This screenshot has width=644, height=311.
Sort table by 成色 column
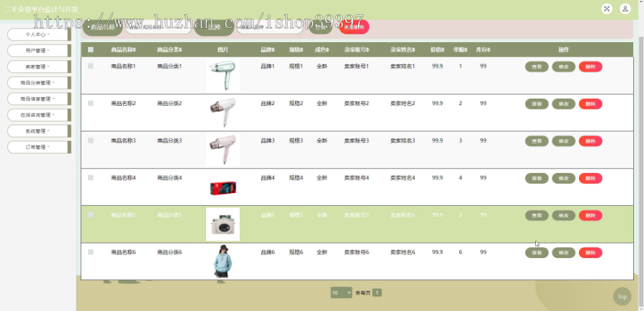(322, 49)
